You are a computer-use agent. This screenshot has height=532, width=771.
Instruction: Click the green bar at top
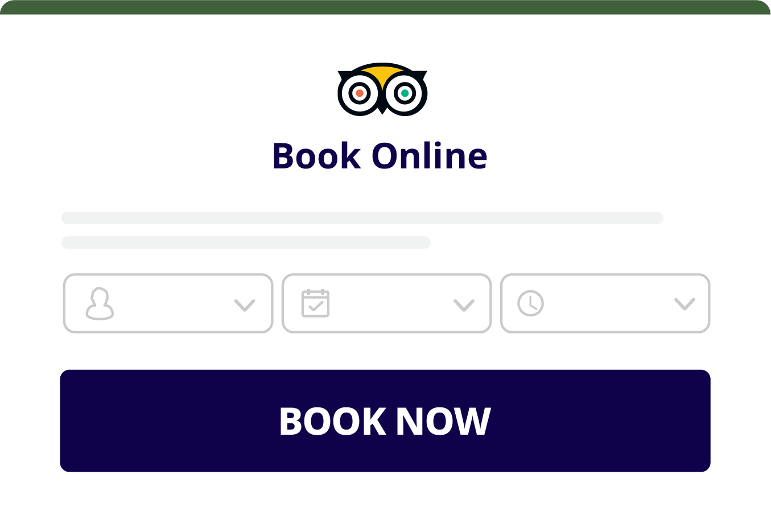pyautogui.click(x=385, y=7)
